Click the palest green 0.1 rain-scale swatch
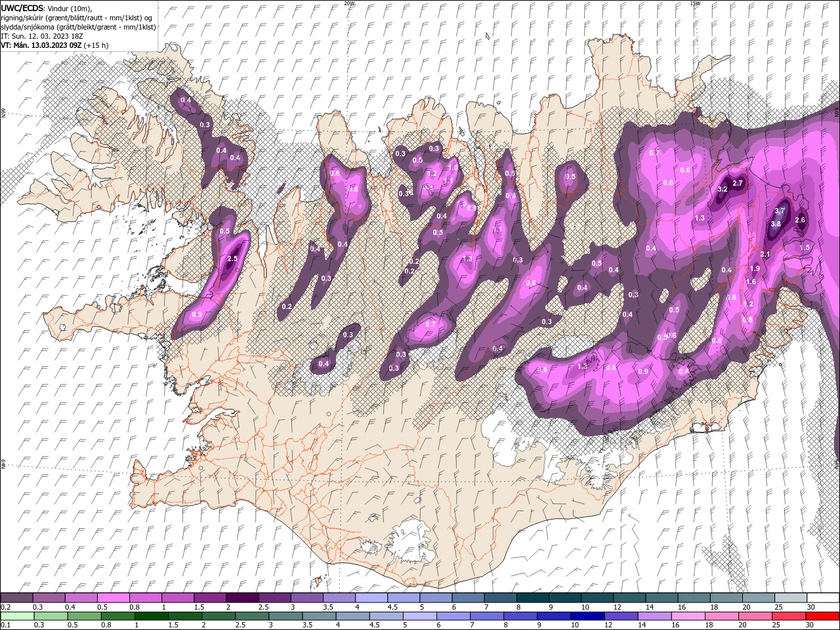The image size is (840, 630). (x=17, y=616)
